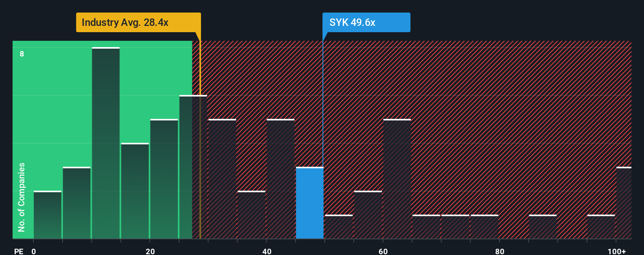
Task: Click the bar between PE 5 and 10
Action: (x=77, y=203)
